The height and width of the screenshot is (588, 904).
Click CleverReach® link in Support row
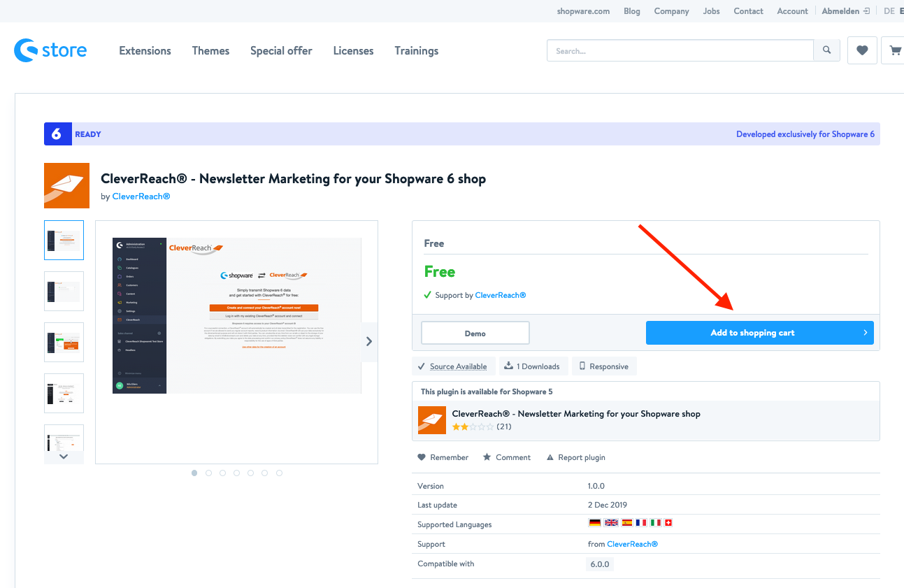pyautogui.click(x=633, y=544)
